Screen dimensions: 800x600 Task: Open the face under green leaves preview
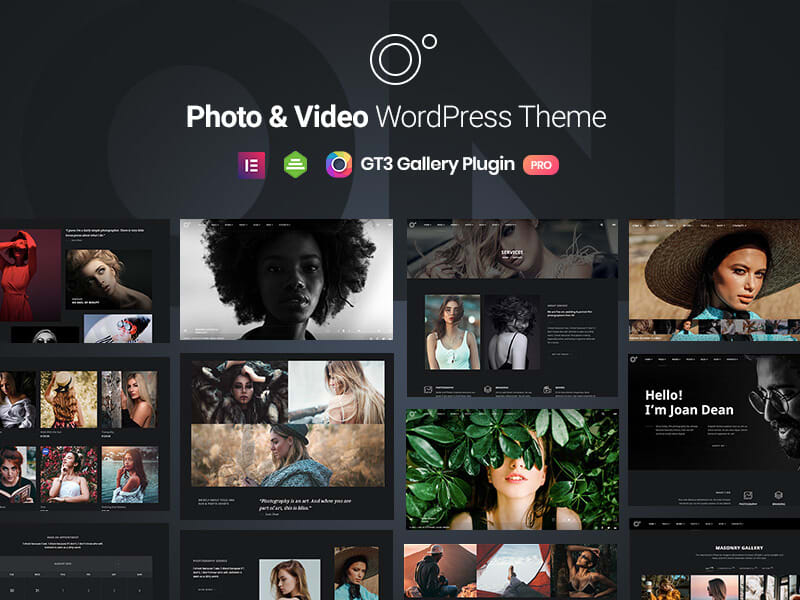[512, 469]
